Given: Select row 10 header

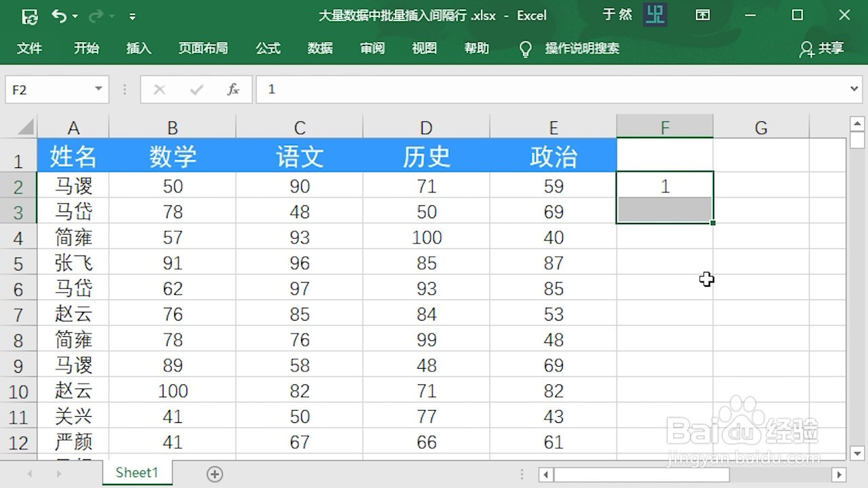Looking at the screenshot, I should (18, 391).
